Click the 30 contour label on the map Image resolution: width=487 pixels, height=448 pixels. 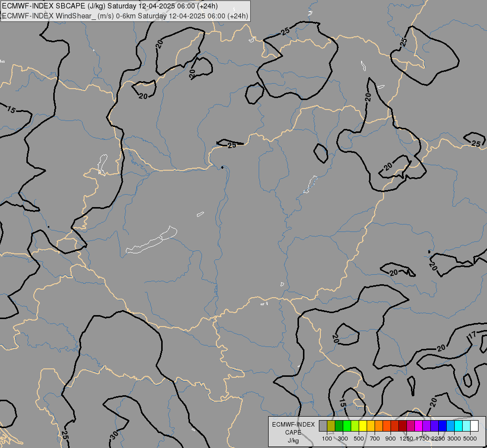coord(114,435)
